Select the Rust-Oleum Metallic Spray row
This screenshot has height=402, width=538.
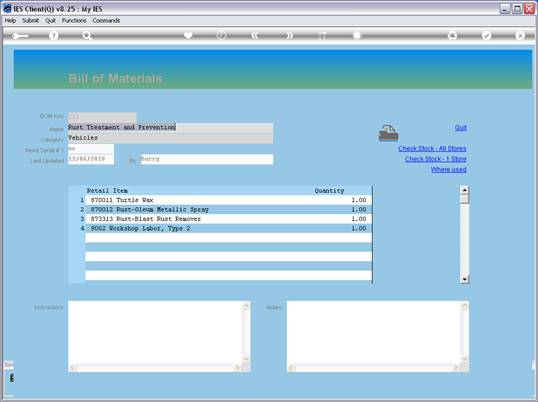coord(228,209)
